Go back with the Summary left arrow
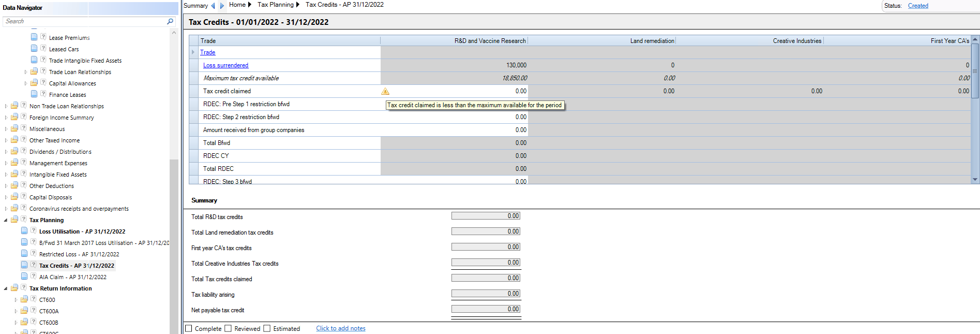The image size is (980, 334). tap(213, 6)
